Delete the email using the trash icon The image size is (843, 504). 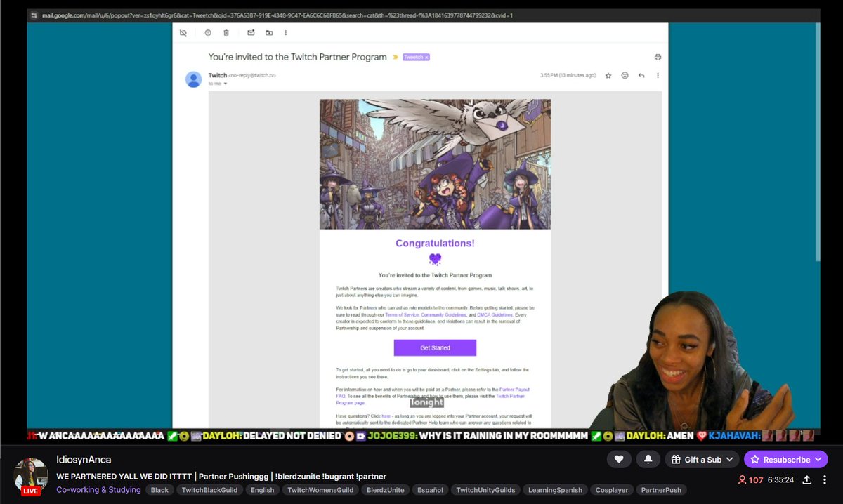(x=226, y=32)
